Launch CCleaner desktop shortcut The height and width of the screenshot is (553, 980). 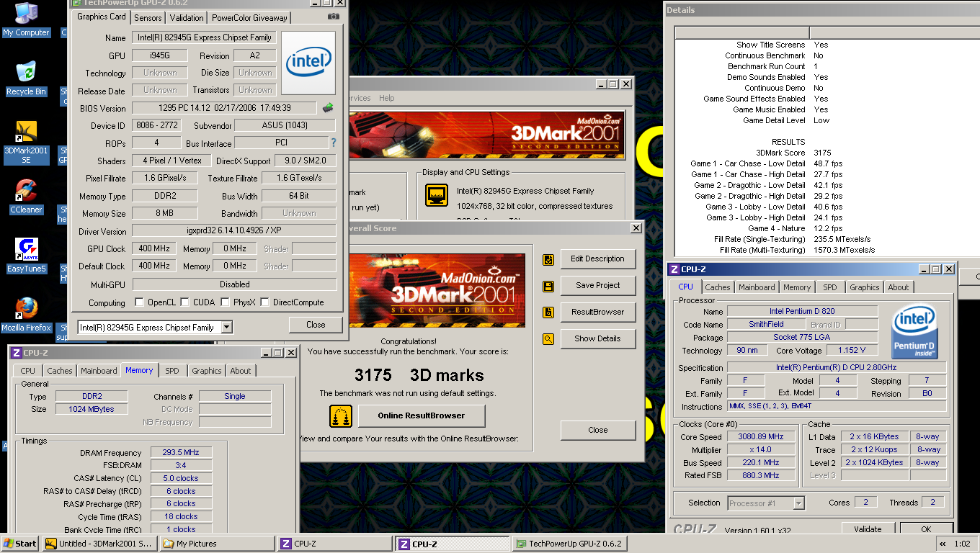click(26, 197)
